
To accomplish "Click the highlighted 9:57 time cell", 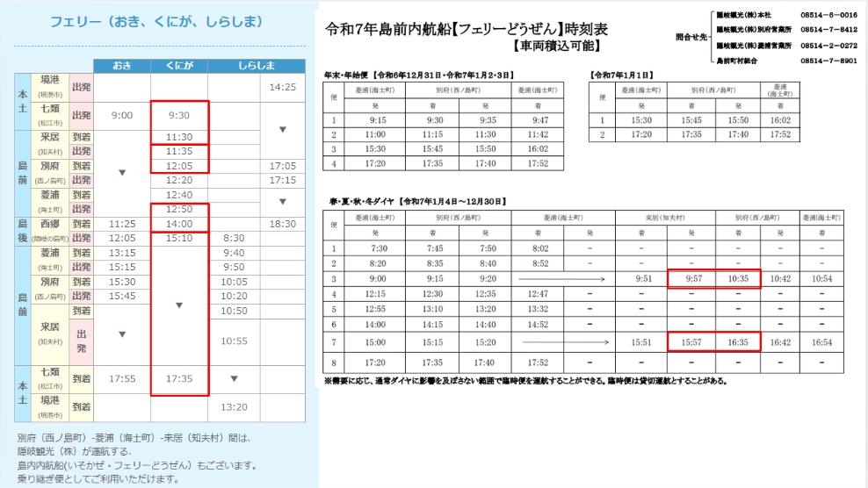I will point(694,279).
